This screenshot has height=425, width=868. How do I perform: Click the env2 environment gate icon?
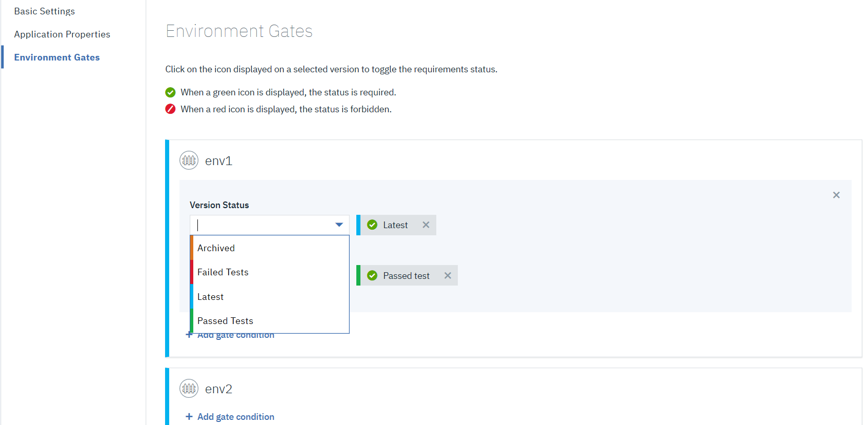click(x=189, y=389)
